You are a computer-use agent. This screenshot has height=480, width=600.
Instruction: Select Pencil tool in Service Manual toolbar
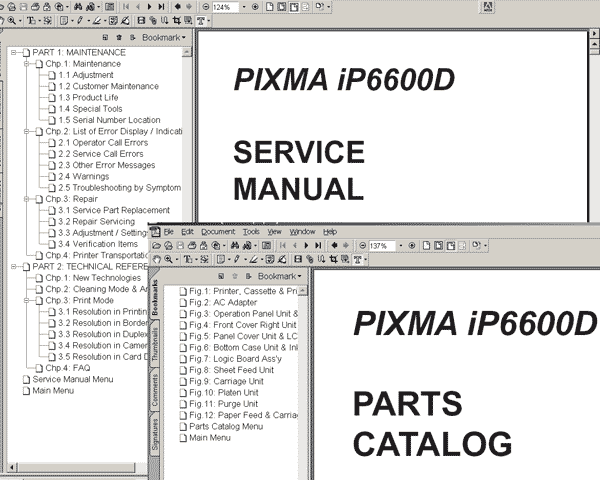point(80,21)
